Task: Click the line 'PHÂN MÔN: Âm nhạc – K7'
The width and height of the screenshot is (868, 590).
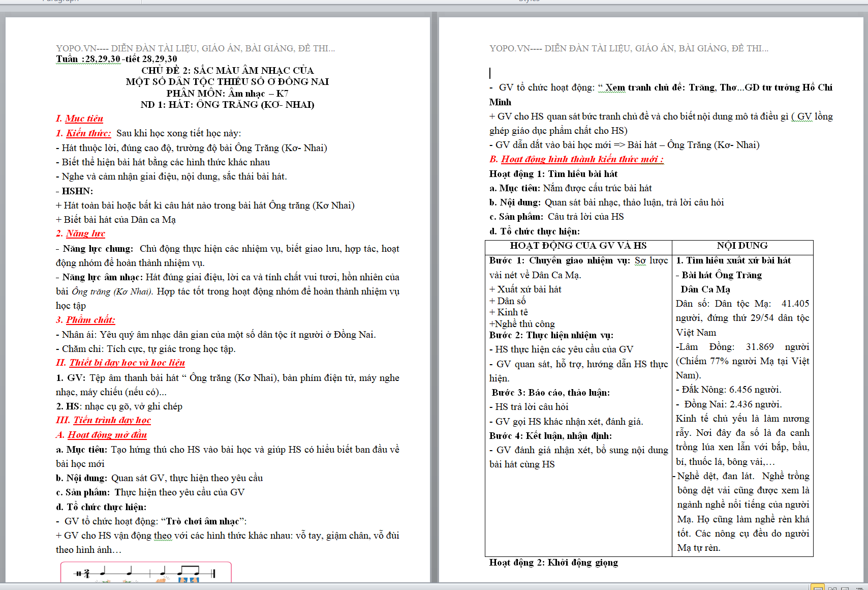Action: click(227, 93)
